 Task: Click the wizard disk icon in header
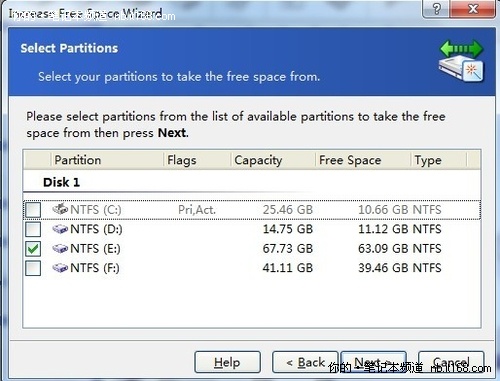coord(461,61)
